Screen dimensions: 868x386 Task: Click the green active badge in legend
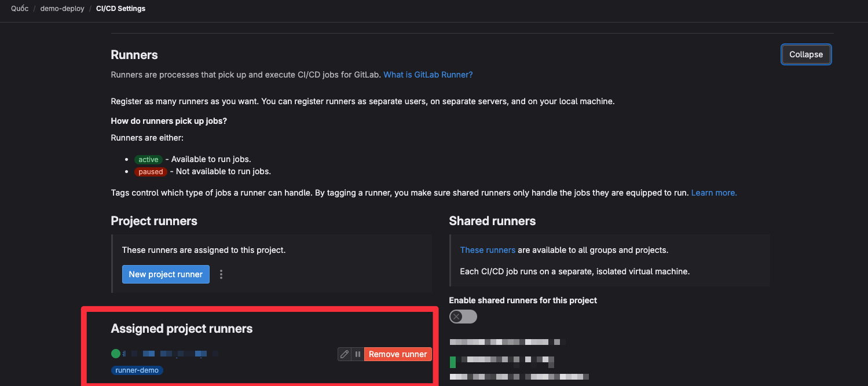point(148,159)
